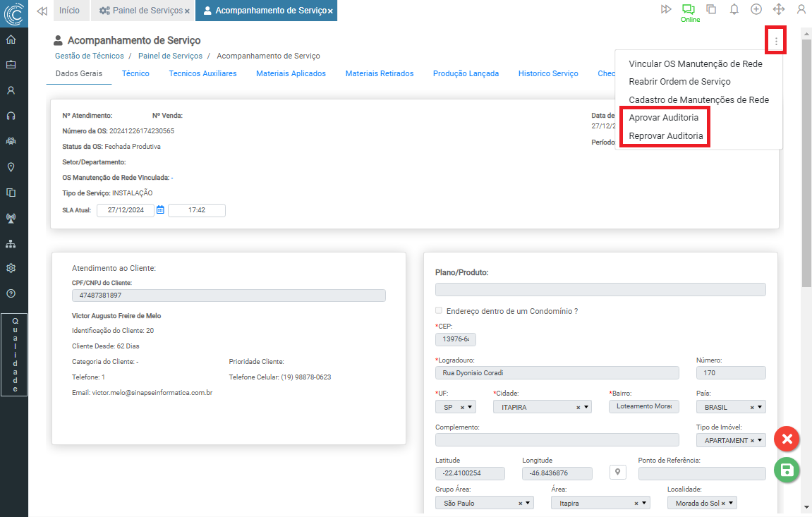Click the map pin location icon in sidebar
Screen dimensions: 812x517
point(11,167)
